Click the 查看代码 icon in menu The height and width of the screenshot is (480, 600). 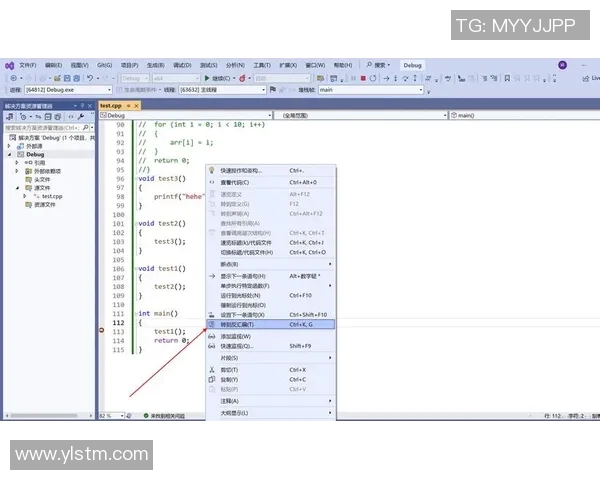(211, 182)
